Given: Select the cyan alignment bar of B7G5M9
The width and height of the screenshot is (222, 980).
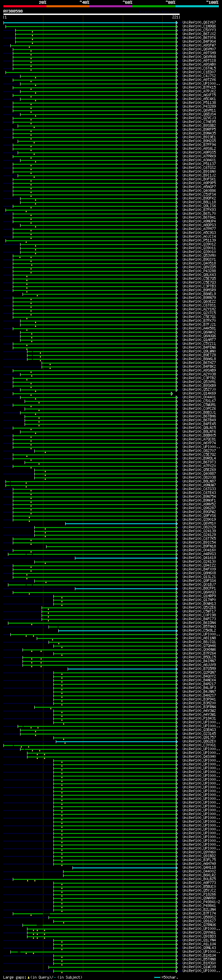Looking at the screenshot, I should click(x=122, y=669).
